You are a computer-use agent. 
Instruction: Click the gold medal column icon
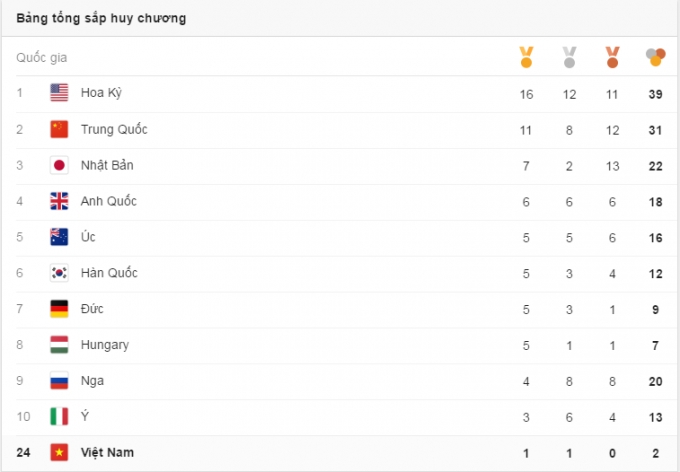pos(527,57)
